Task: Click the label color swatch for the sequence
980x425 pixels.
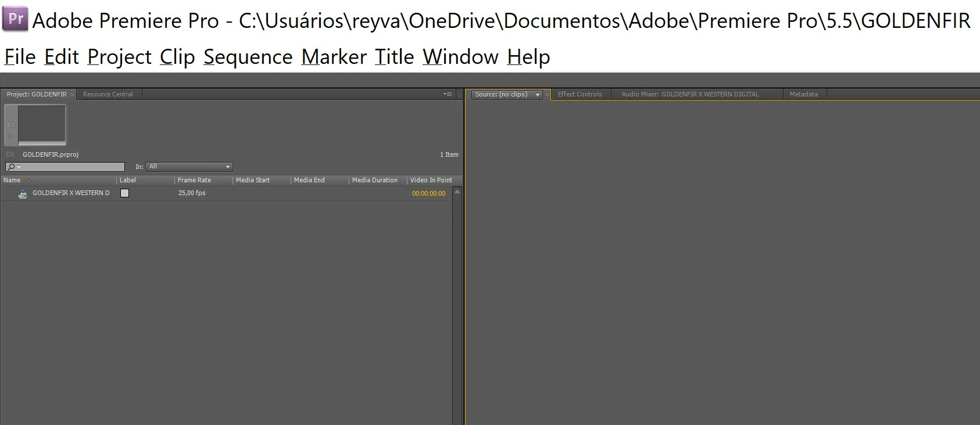Action: [x=124, y=193]
